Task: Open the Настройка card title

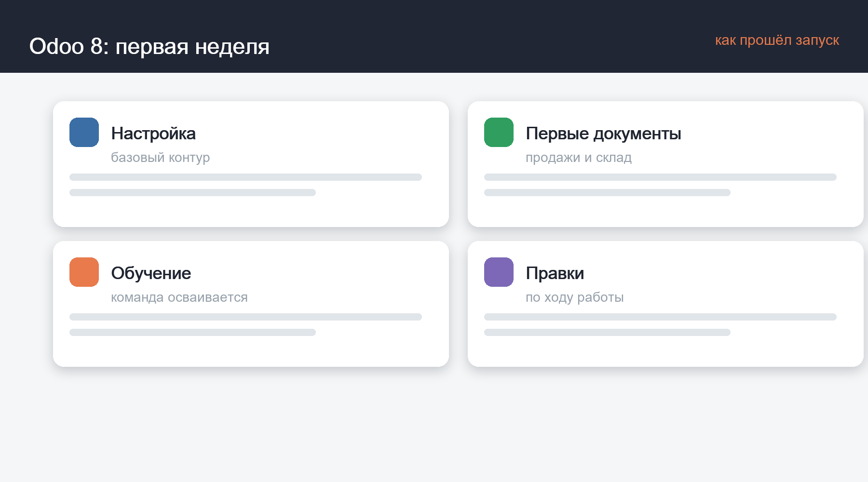Action: coord(153,134)
